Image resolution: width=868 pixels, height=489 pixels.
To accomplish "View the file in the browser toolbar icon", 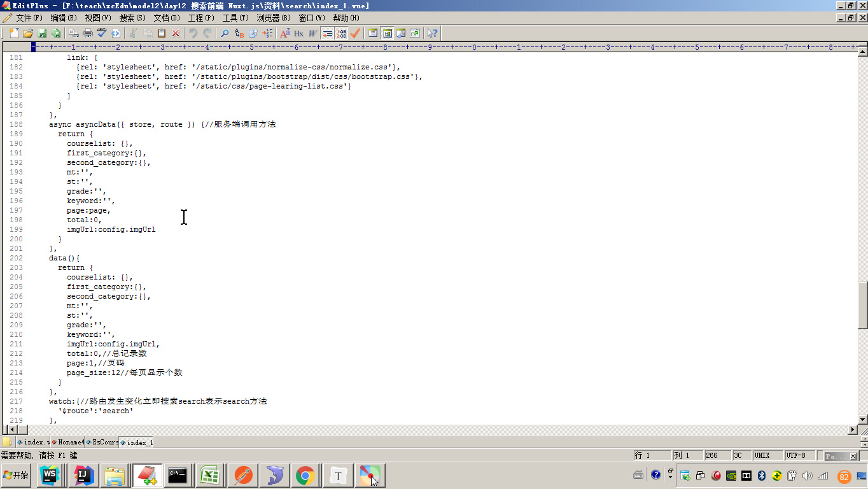I will [116, 33].
